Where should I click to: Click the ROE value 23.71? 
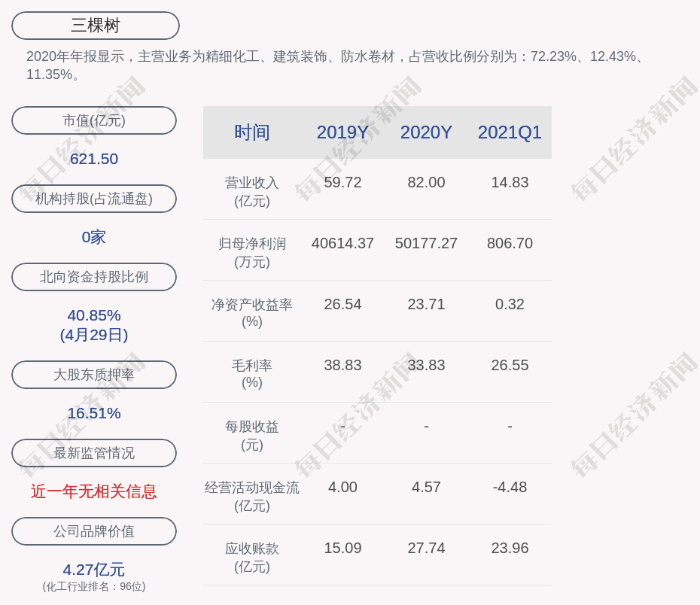(x=426, y=304)
